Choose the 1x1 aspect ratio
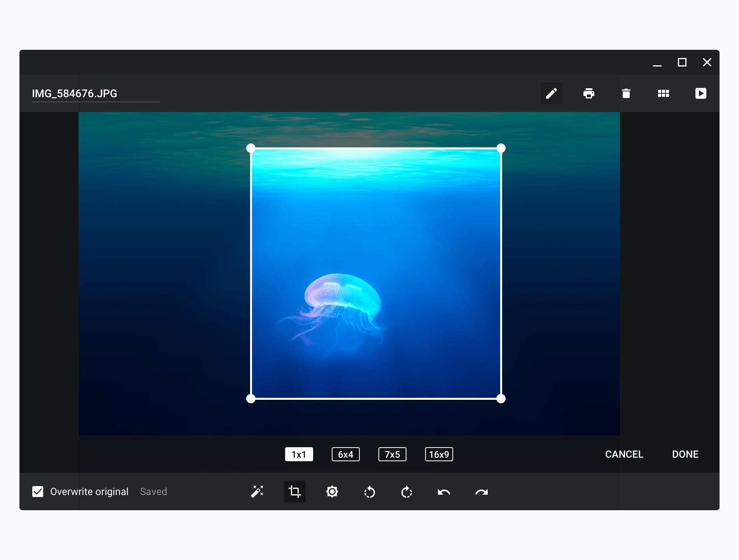Screen dimensions: 739x560 (299, 454)
